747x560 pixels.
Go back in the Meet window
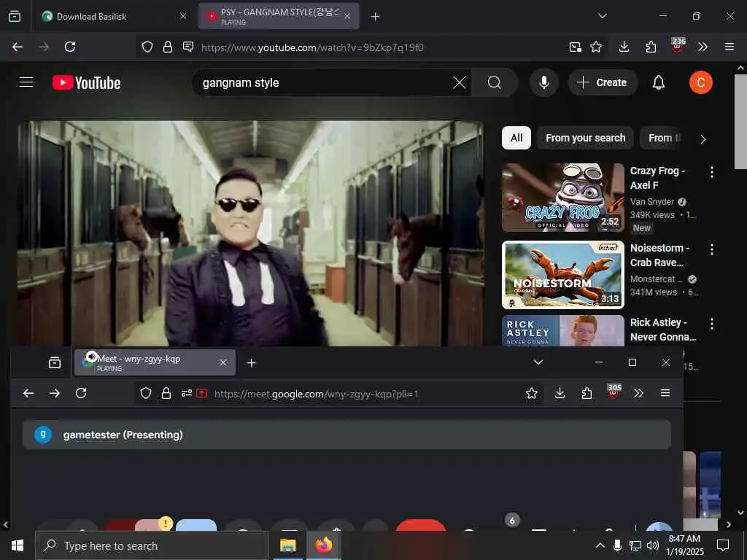click(28, 393)
